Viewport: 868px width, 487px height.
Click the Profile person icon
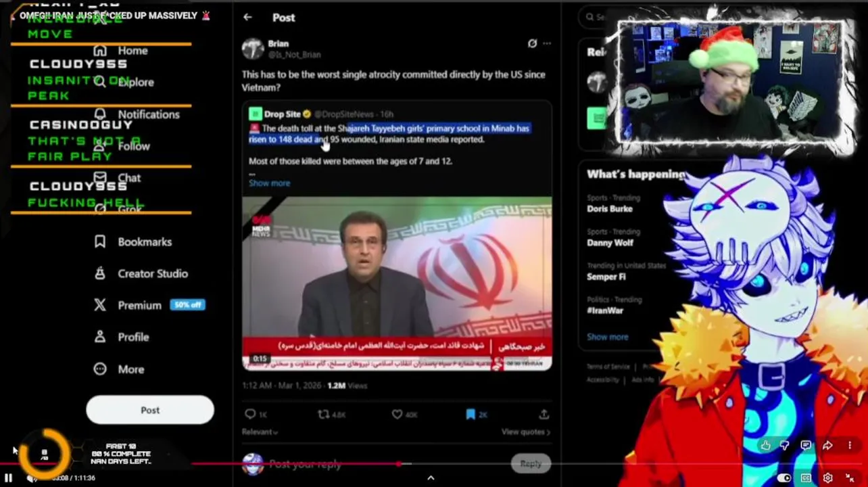(x=100, y=338)
